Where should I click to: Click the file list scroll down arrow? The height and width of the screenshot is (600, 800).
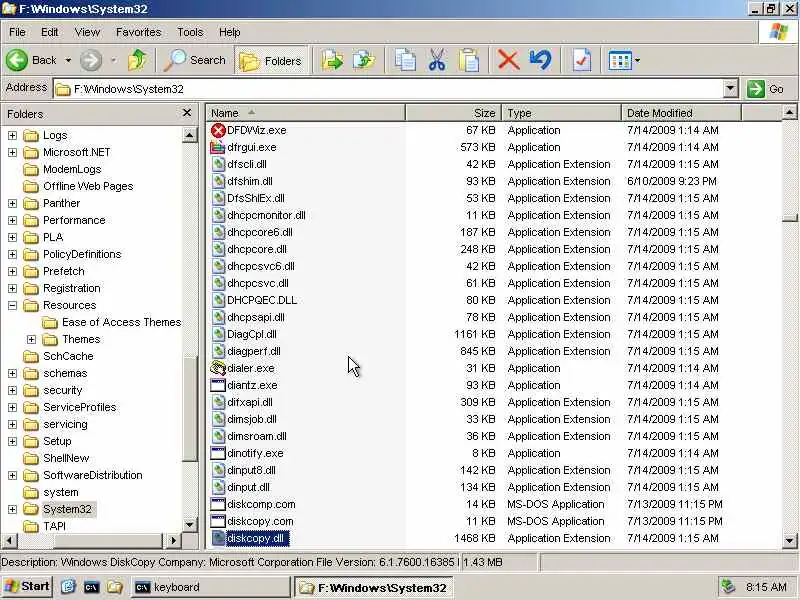click(x=789, y=540)
